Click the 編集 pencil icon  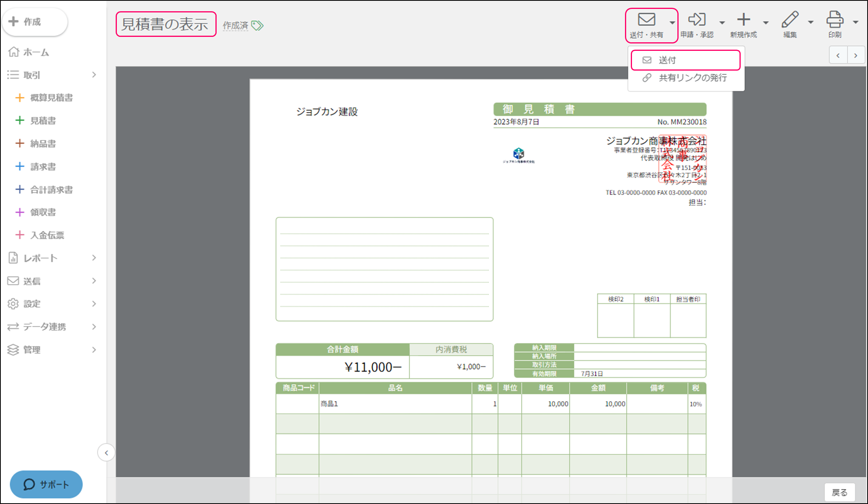pos(790,20)
